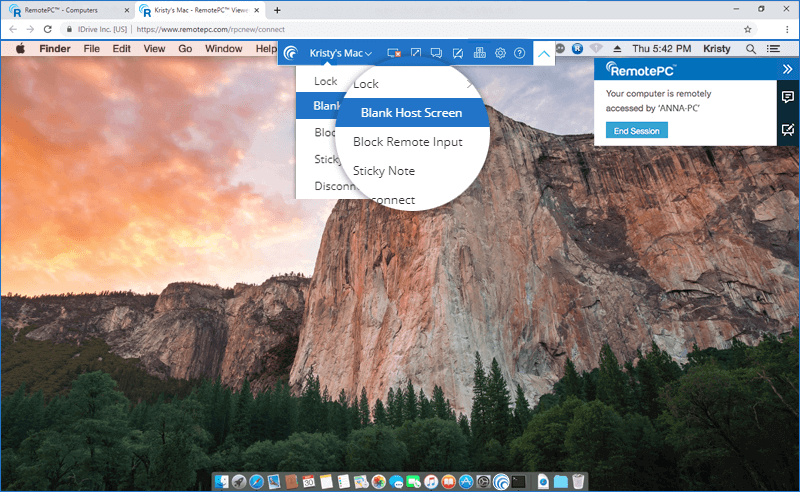Screen dimensions: 800x492
Task: Click the RemotePC logo in the viewer toolbar
Action: tap(291, 53)
